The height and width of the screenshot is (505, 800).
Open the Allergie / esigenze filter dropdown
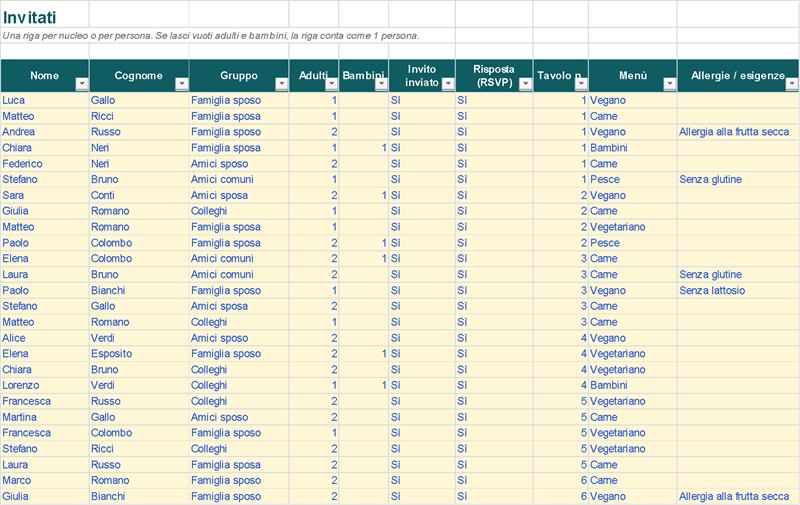(x=792, y=84)
